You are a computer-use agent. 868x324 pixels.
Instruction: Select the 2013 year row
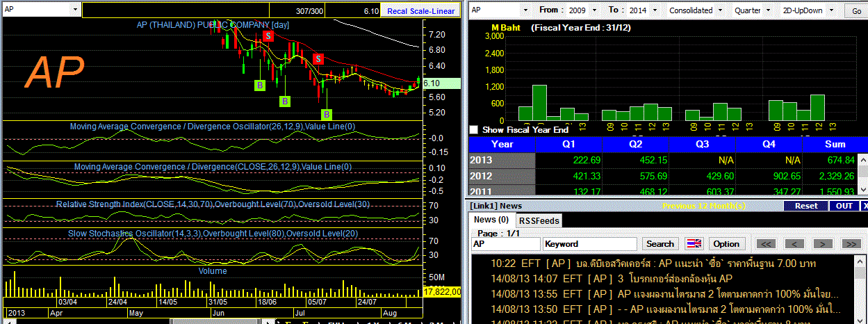502,160
